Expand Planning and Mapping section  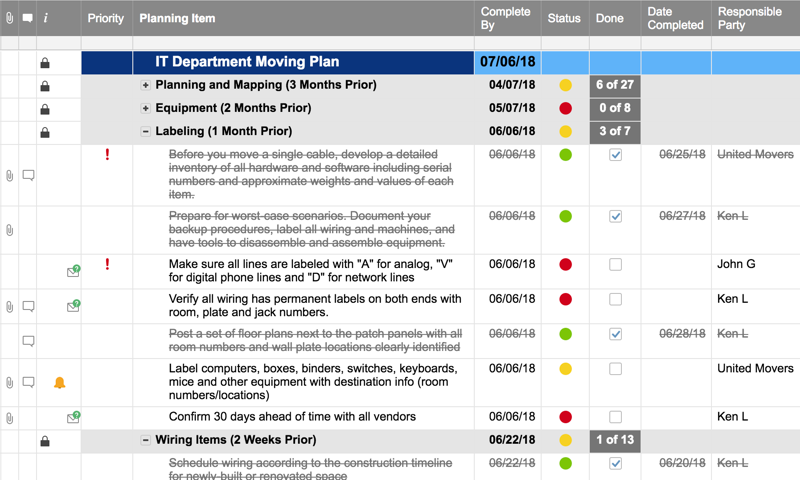coord(145,86)
